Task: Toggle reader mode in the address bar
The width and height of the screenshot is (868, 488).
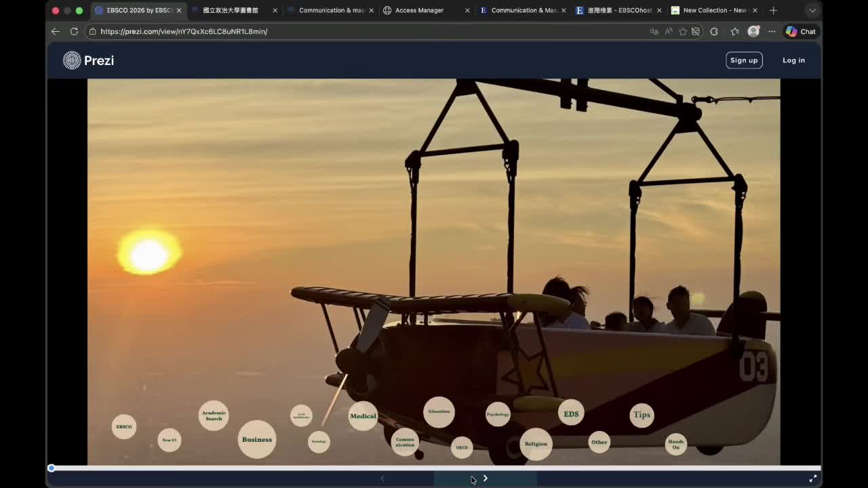Action: (696, 31)
